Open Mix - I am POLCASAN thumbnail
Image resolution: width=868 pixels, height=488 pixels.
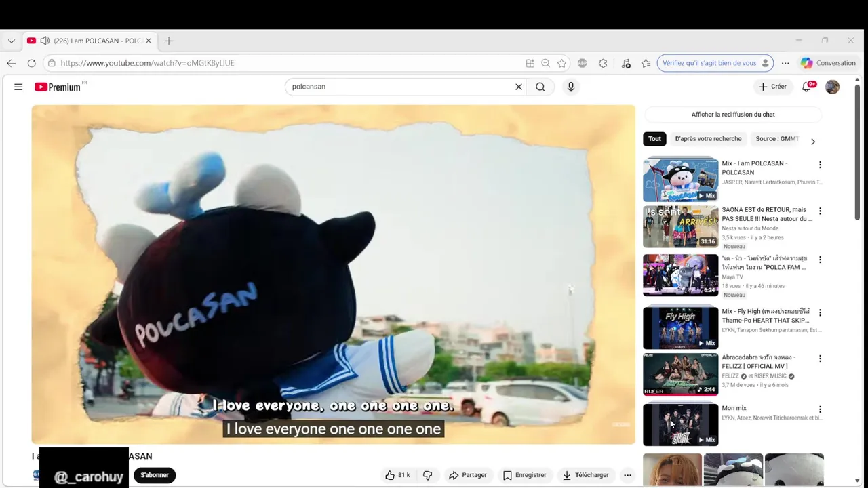click(x=680, y=180)
